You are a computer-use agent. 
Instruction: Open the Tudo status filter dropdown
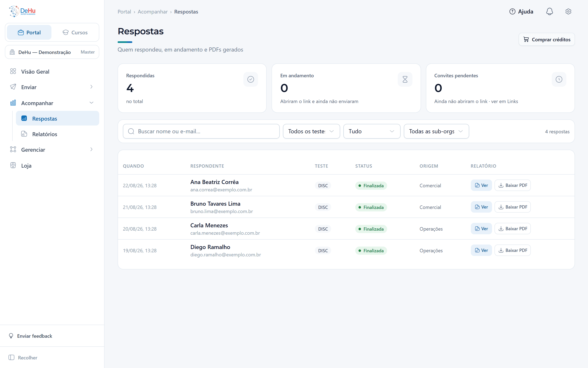click(x=372, y=131)
